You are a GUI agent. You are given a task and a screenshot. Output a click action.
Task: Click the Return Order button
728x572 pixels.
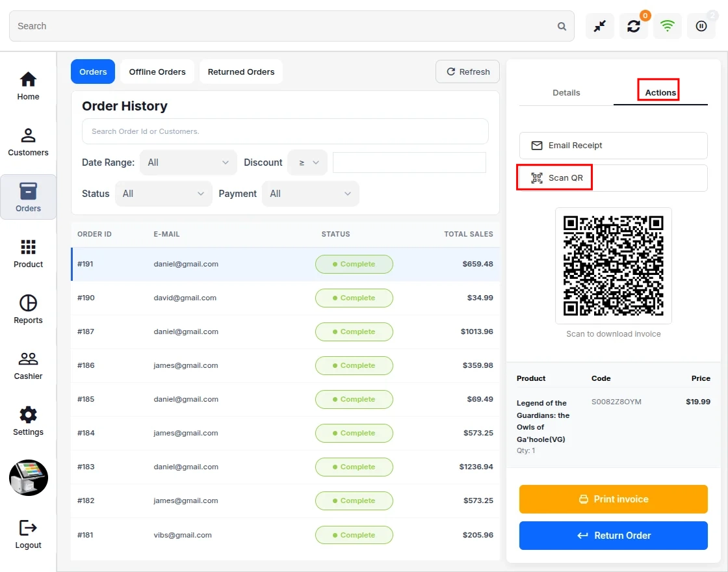pos(614,536)
